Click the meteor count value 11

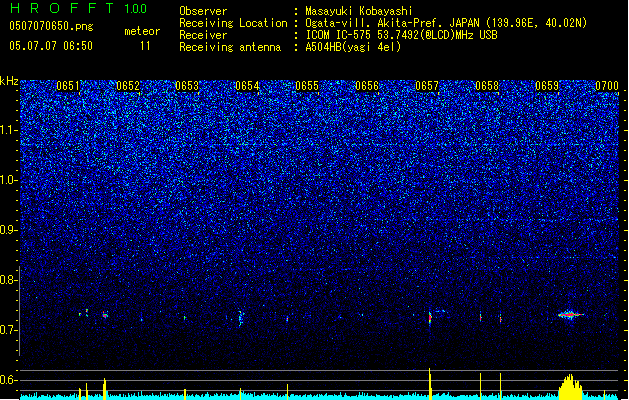pos(145,46)
